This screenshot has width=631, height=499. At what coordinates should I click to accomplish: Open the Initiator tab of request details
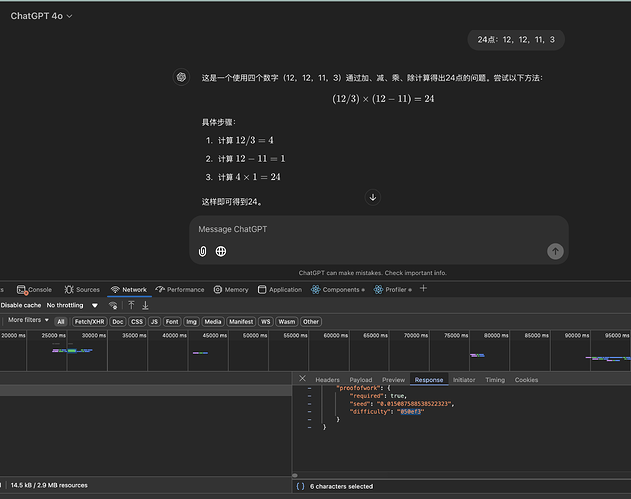click(x=464, y=380)
